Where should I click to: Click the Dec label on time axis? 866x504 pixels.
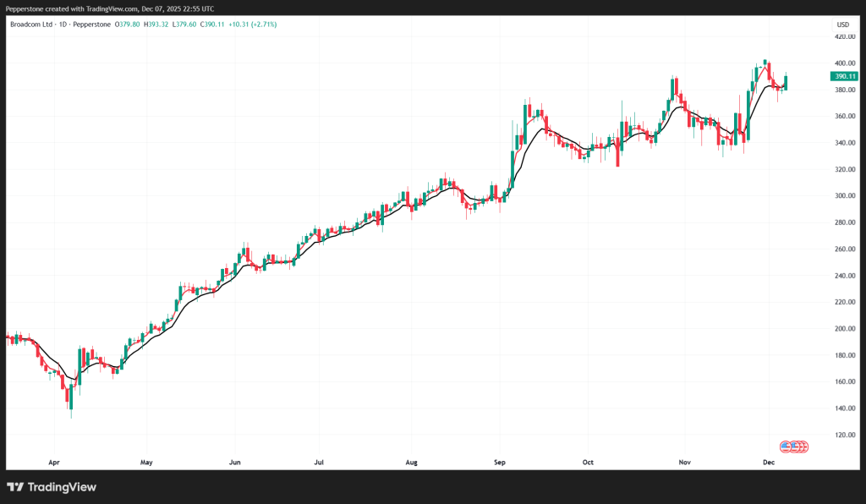point(768,463)
